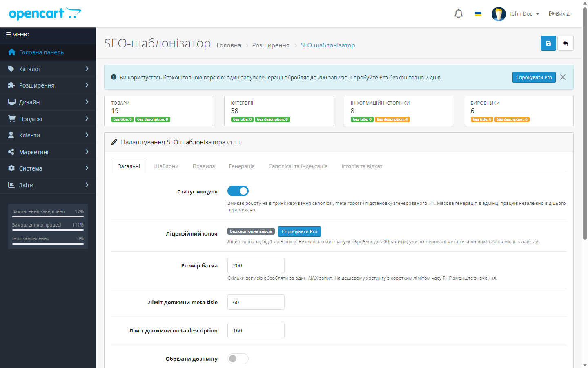This screenshot has width=588, height=368.
Task: Click the Система gear icon
Action: coord(11,168)
